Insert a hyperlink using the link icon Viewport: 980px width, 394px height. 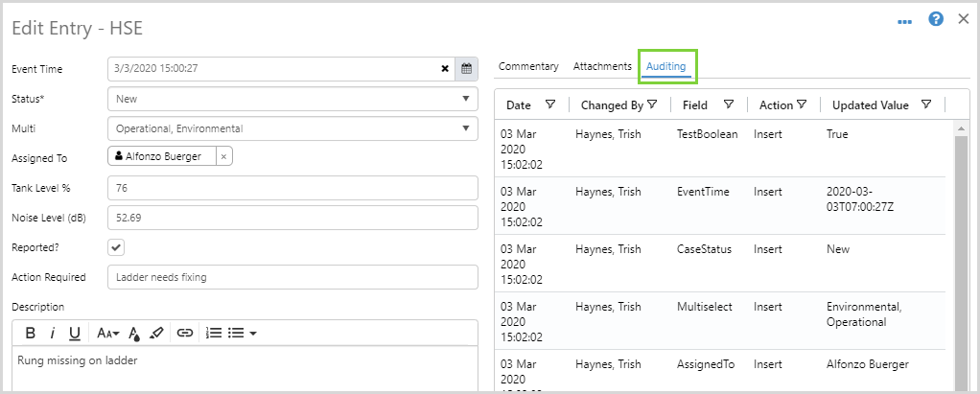[185, 334]
